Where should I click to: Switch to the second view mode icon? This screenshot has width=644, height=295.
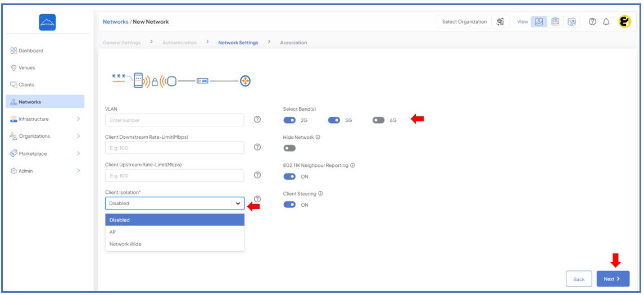[x=555, y=22]
